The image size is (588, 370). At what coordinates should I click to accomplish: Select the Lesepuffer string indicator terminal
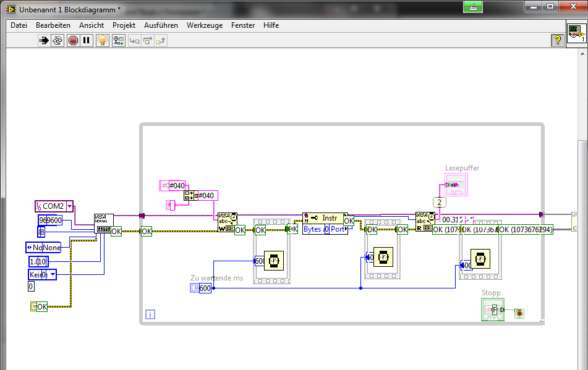click(x=456, y=185)
